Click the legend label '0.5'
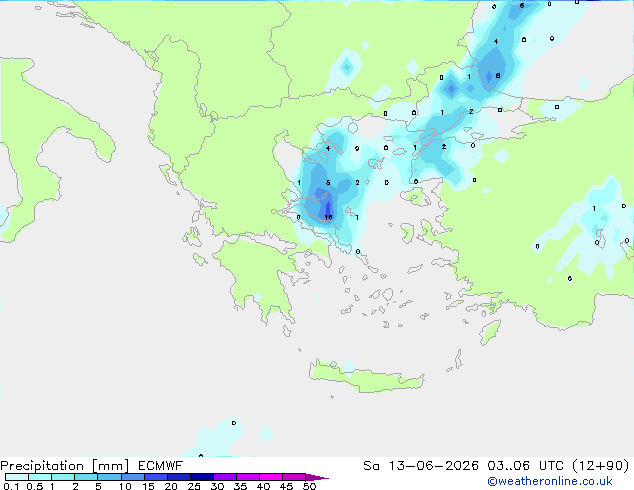The image size is (634, 490). [35, 486]
